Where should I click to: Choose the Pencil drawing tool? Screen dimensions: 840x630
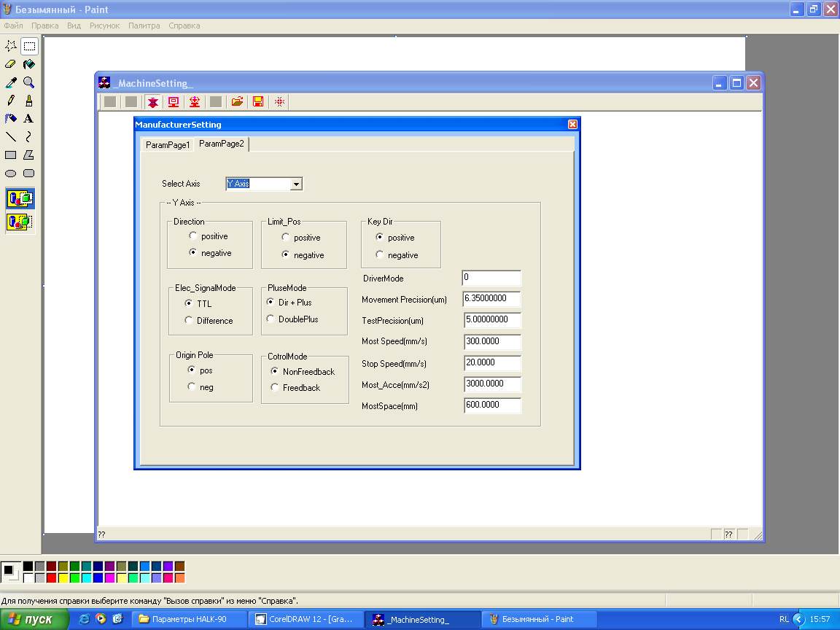pyautogui.click(x=11, y=101)
